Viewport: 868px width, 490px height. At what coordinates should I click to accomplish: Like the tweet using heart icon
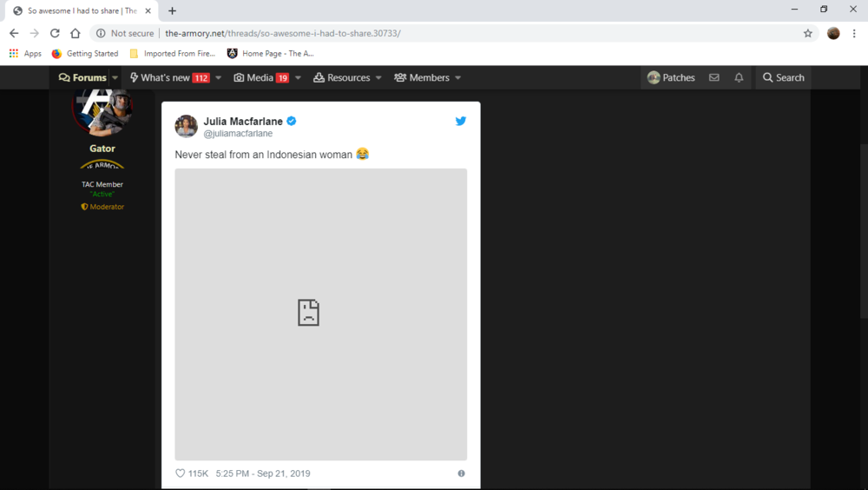coord(181,473)
